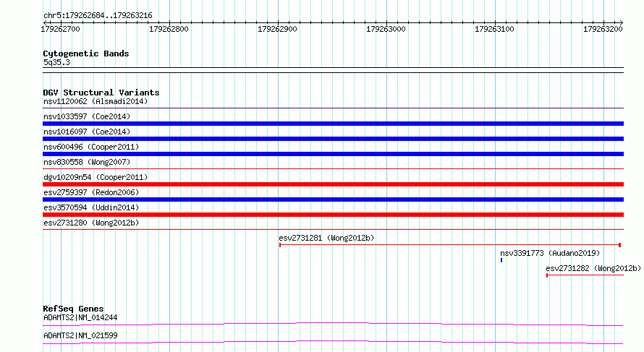Click ruler position 179262800
The width and height of the screenshot is (644, 352).
click(x=169, y=29)
